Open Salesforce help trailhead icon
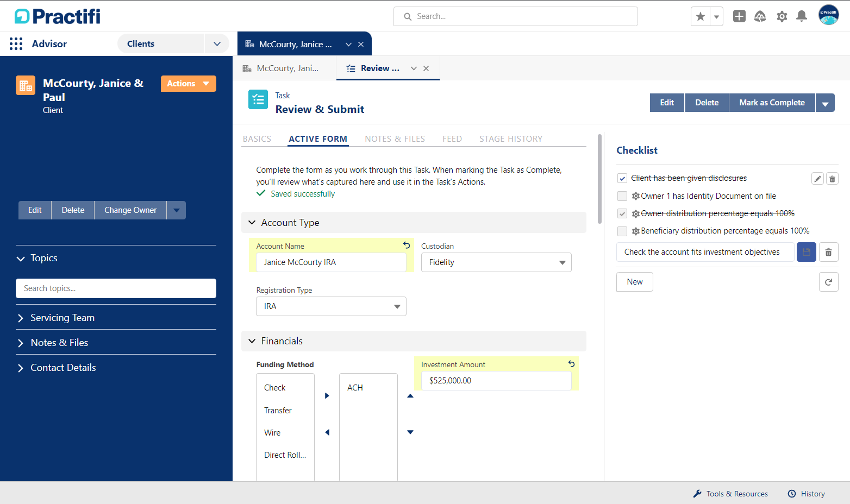This screenshot has width=850, height=504. (x=760, y=16)
